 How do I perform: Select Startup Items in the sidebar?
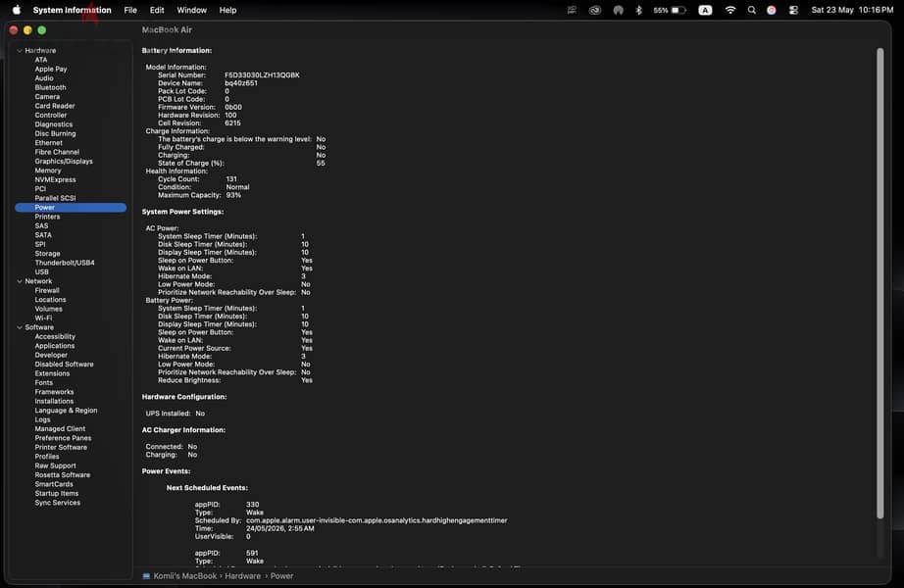tap(57, 494)
